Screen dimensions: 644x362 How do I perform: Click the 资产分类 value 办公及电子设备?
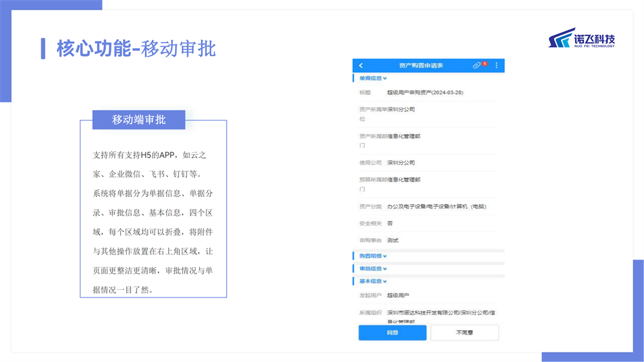coord(437,206)
